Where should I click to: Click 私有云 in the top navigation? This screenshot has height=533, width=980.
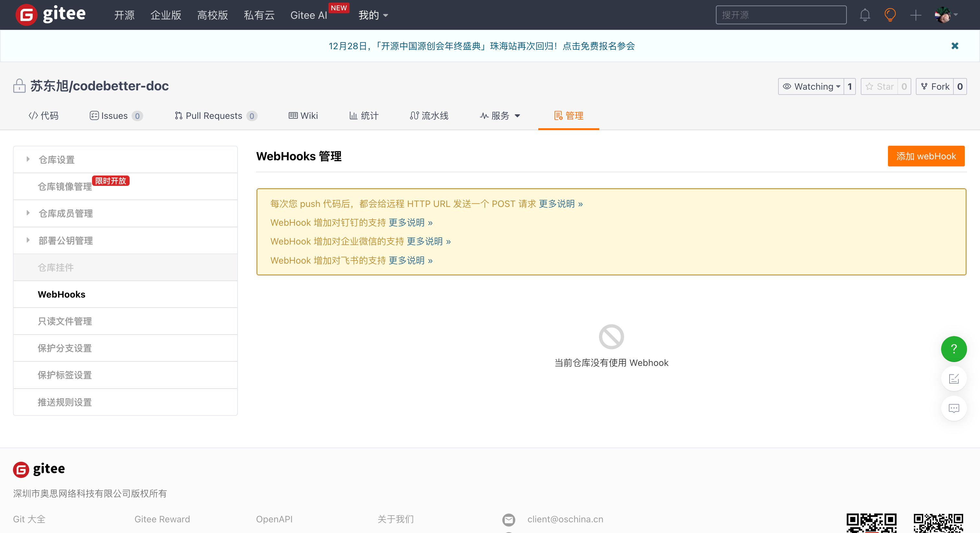pyautogui.click(x=259, y=15)
